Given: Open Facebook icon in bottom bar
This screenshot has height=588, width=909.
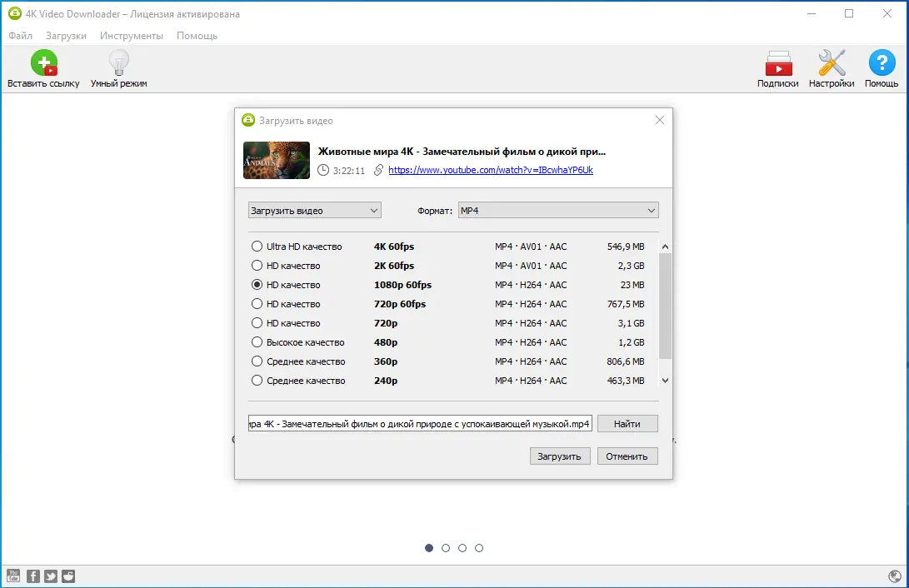Looking at the screenshot, I should tap(33, 576).
